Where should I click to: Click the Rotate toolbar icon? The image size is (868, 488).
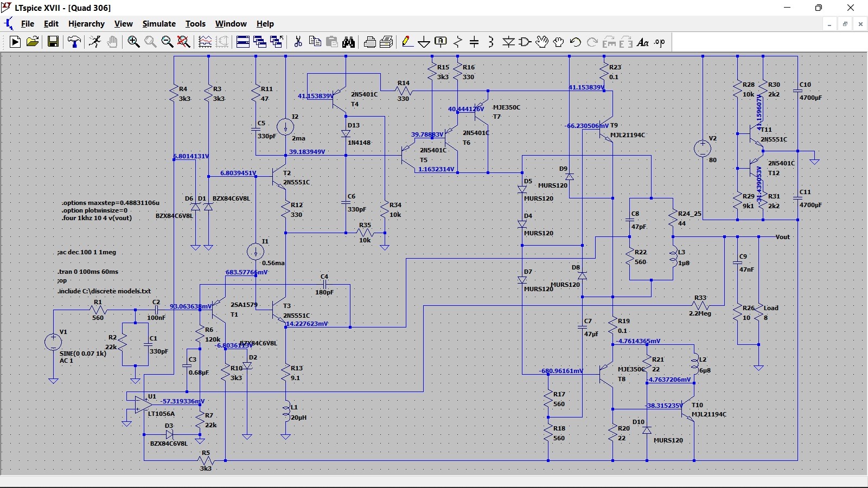pos(609,42)
